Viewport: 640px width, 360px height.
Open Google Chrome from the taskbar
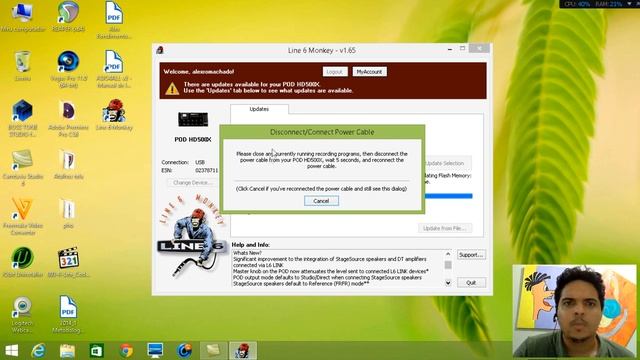126,351
